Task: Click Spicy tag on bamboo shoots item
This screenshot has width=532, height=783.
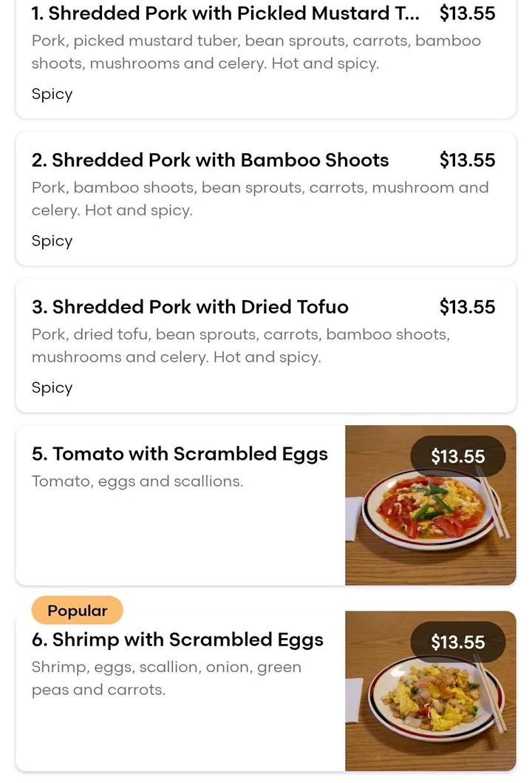Action: click(52, 241)
